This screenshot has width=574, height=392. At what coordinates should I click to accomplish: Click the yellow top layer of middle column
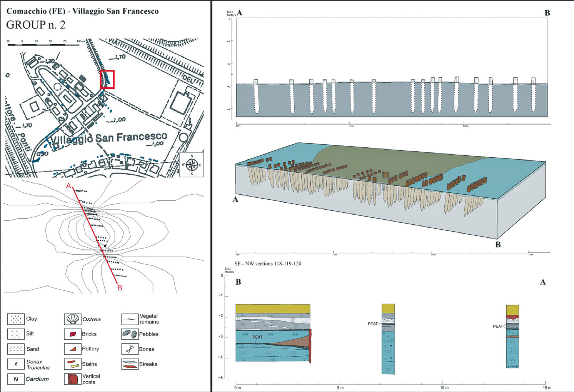(x=388, y=309)
